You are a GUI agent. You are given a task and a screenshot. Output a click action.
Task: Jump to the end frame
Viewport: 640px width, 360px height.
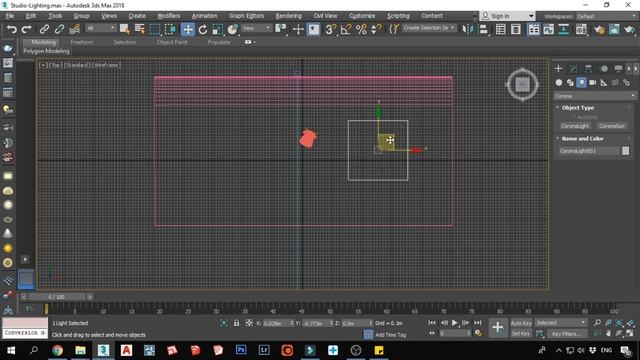tap(478, 322)
